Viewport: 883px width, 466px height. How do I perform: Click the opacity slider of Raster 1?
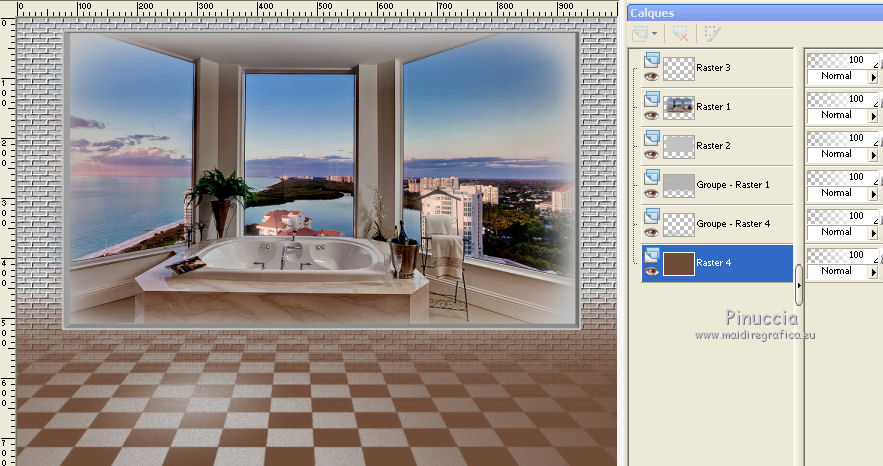coord(842,98)
